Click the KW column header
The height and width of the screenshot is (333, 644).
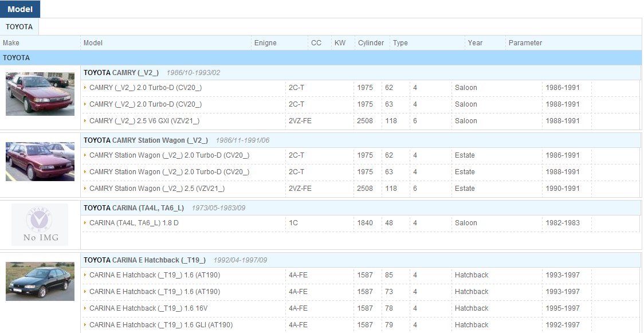(340, 43)
